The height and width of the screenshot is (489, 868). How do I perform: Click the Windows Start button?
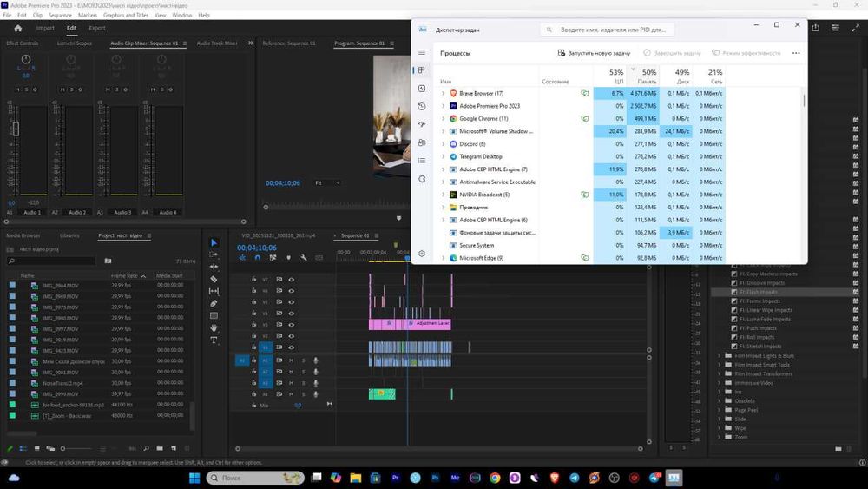194,478
